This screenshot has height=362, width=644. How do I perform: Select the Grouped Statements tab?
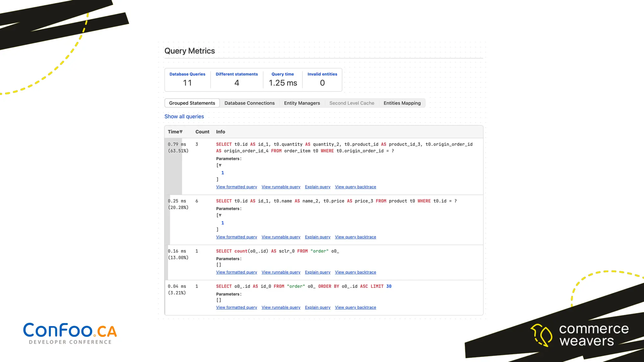192,103
